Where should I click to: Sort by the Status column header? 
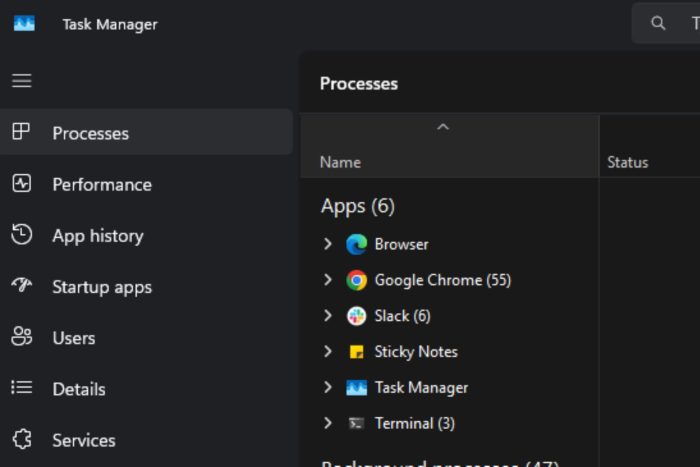(x=650, y=146)
